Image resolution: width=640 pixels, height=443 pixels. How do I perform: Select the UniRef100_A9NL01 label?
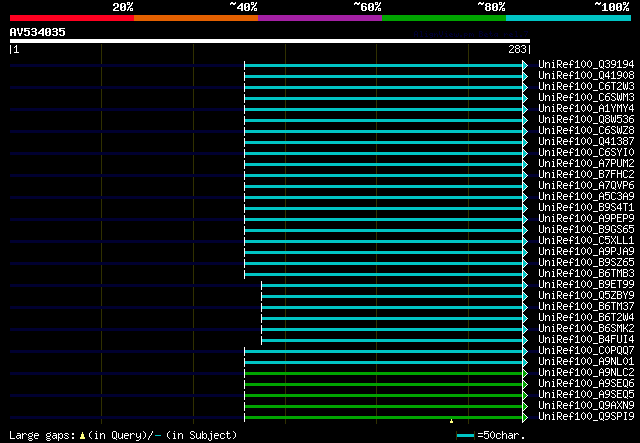coord(586,362)
